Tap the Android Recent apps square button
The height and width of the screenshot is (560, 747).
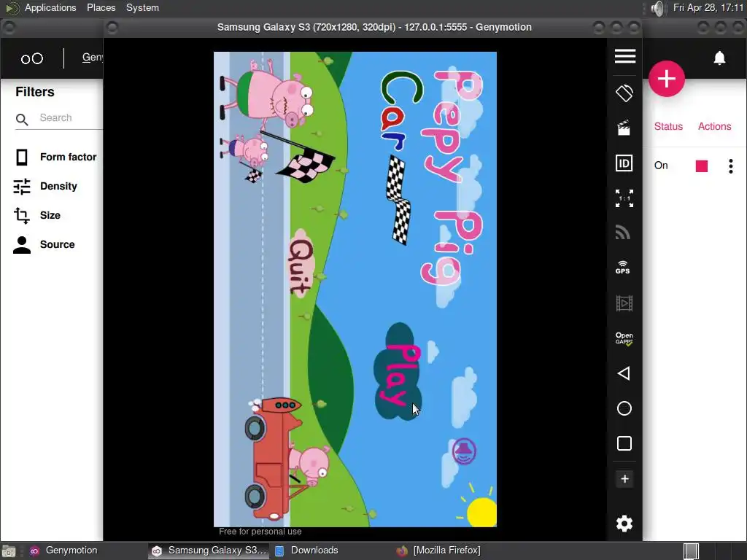click(x=624, y=443)
